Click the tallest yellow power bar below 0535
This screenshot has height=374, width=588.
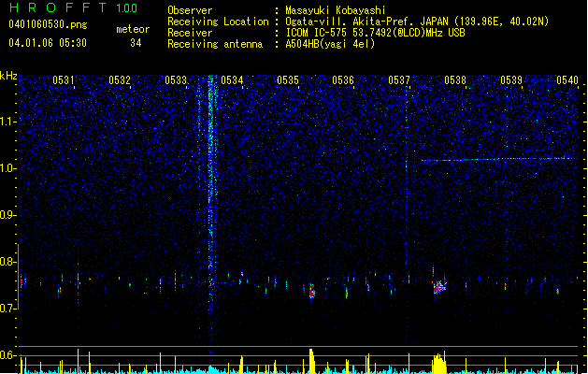(x=311, y=361)
